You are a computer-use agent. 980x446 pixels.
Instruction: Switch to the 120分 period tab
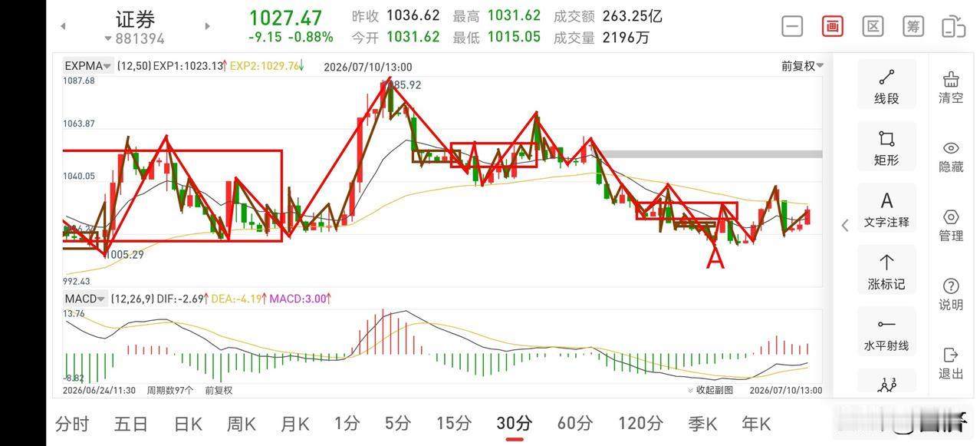point(640,423)
